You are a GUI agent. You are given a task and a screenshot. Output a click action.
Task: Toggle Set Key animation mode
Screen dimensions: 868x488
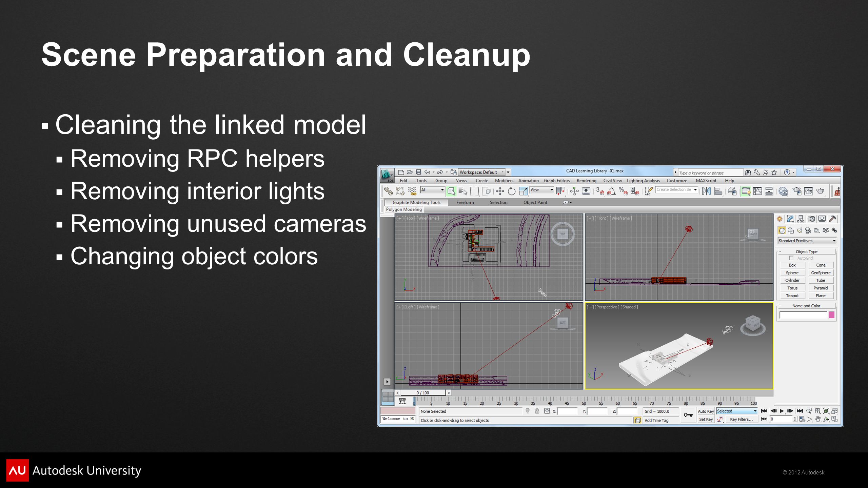706,420
